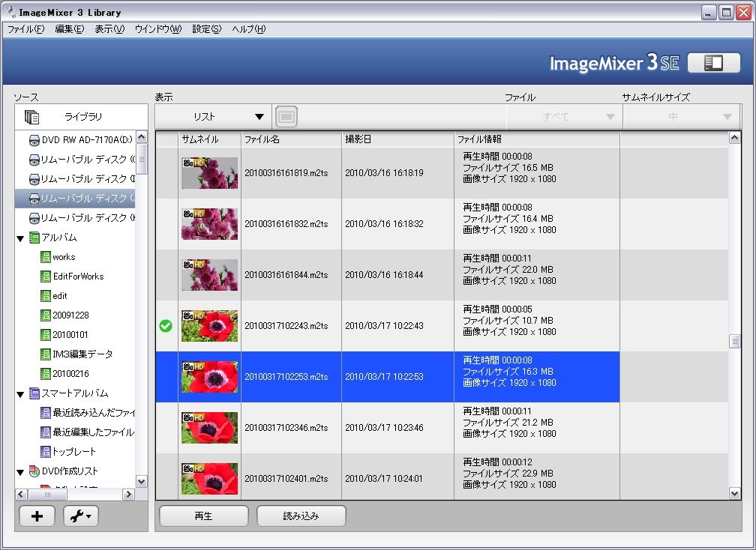Click HD camera badge on 20100316161819.m2ts thumbnail

(x=194, y=163)
